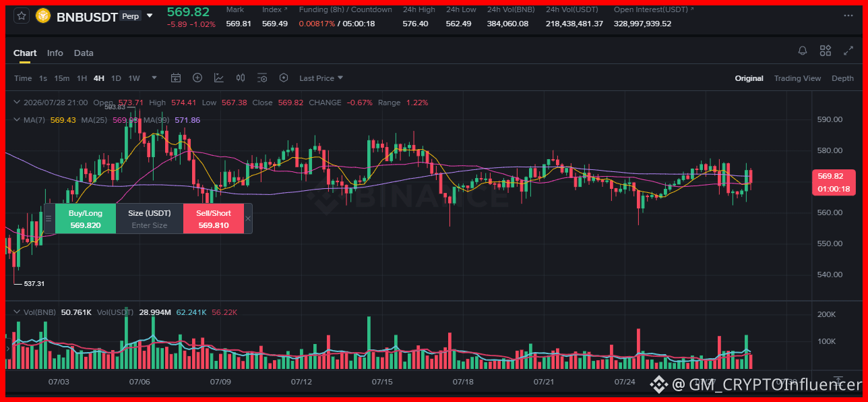The width and height of the screenshot is (868, 402).
Task: Click the MA(25) indicator label
Action: tap(95, 120)
